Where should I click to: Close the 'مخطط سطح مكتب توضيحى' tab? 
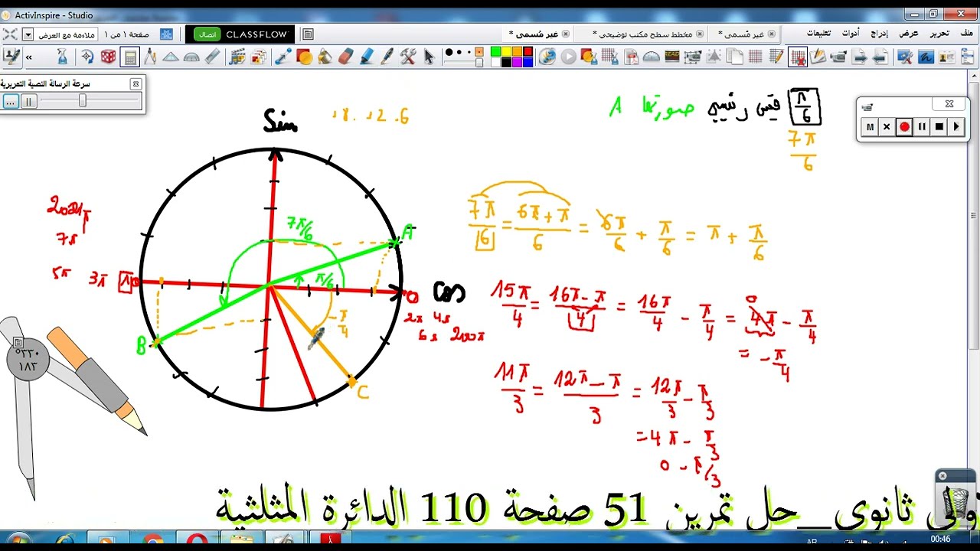[700, 34]
